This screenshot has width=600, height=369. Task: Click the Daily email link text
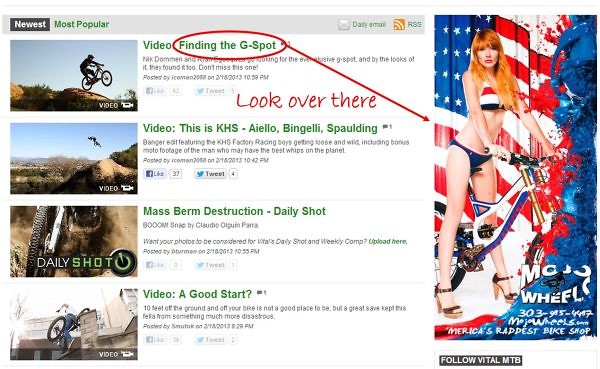click(x=369, y=24)
